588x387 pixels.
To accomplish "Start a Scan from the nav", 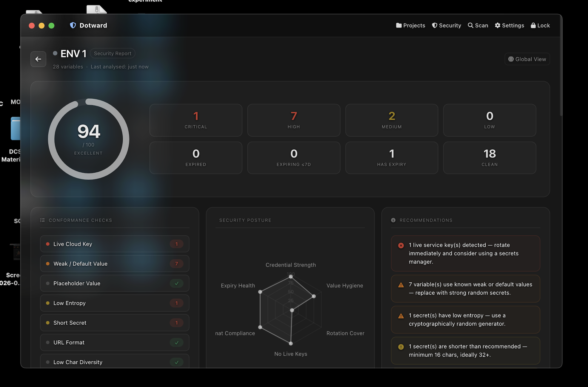I will (x=478, y=25).
